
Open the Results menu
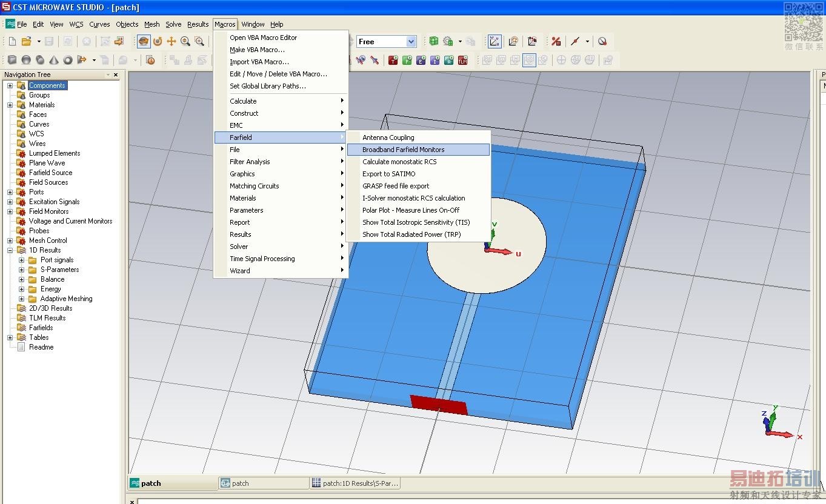[x=198, y=24]
